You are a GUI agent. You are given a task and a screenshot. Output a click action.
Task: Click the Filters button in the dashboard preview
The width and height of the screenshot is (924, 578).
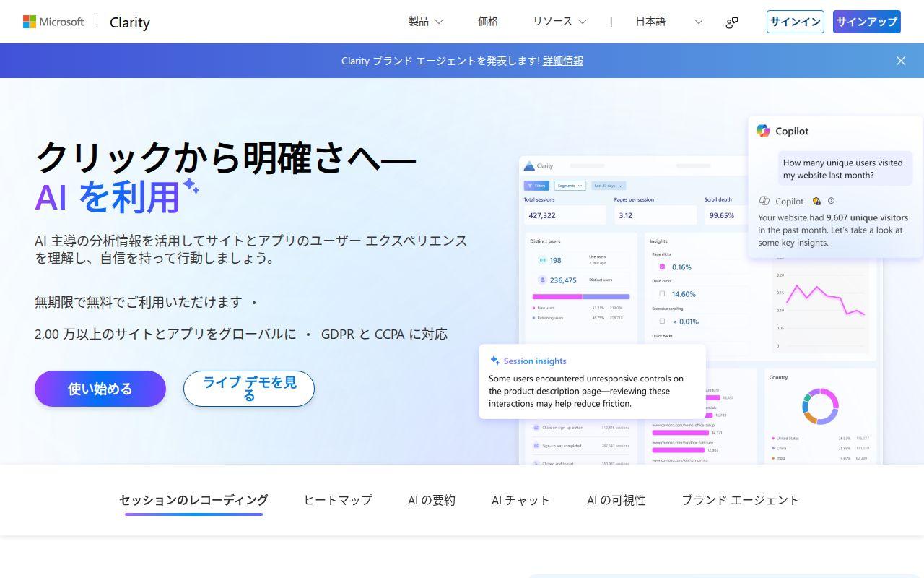pyautogui.click(x=536, y=186)
